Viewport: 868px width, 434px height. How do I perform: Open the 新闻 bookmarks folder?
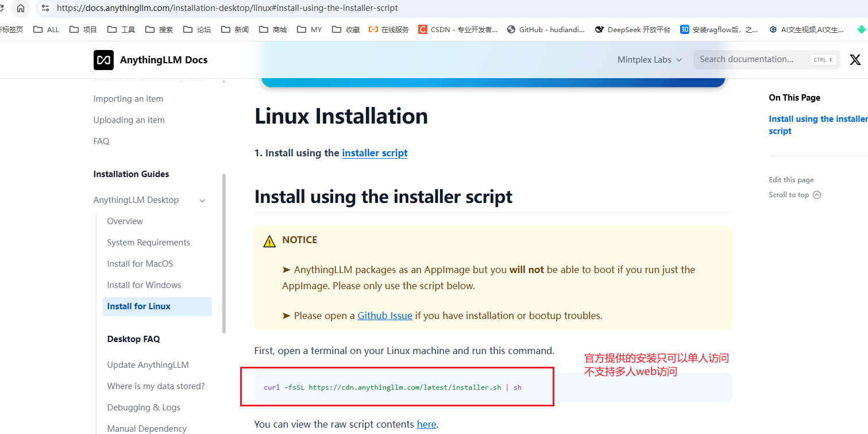(235, 29)
